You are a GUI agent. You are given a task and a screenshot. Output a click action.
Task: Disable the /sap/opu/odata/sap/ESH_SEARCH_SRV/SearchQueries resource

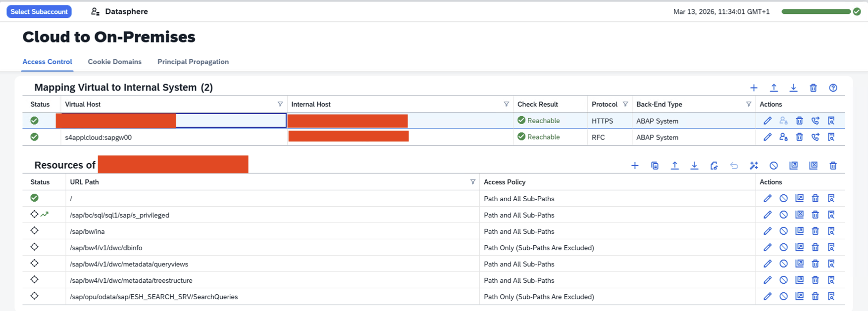(x=783, y=296)
